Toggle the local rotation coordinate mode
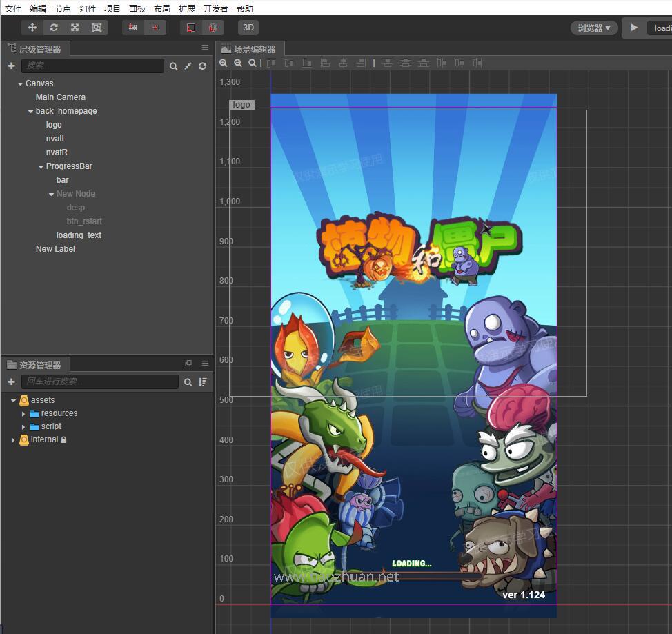Screen dimensions: 672x634 point(191,28)
